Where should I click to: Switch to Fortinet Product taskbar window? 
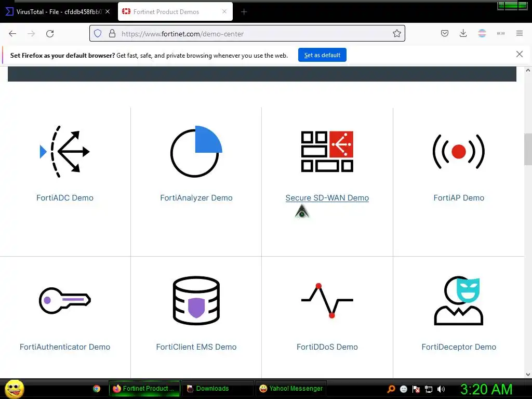144,389
